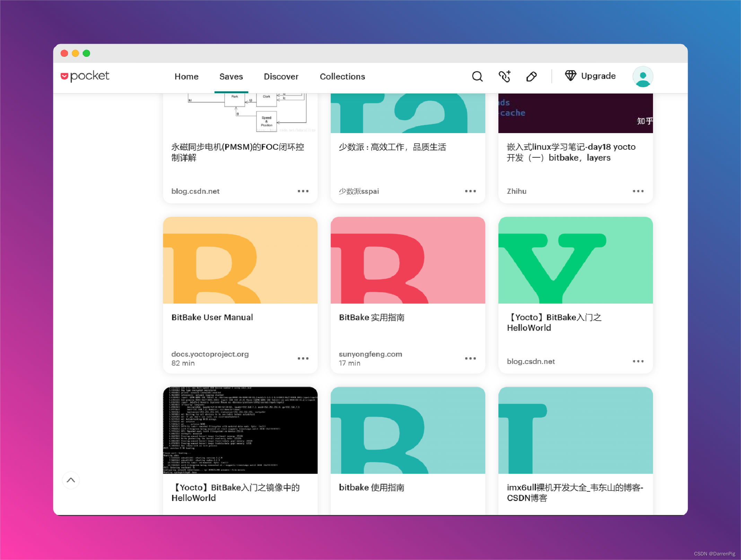Image resolution: width=741 pixels, height=560 pixels.
Task: Click the pencil bulk edit icon
Action: pyautogui.click(x=531, y=76)
